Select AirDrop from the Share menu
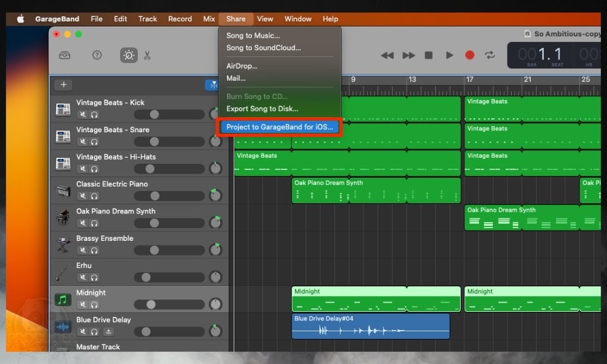 tap(242, 66)
